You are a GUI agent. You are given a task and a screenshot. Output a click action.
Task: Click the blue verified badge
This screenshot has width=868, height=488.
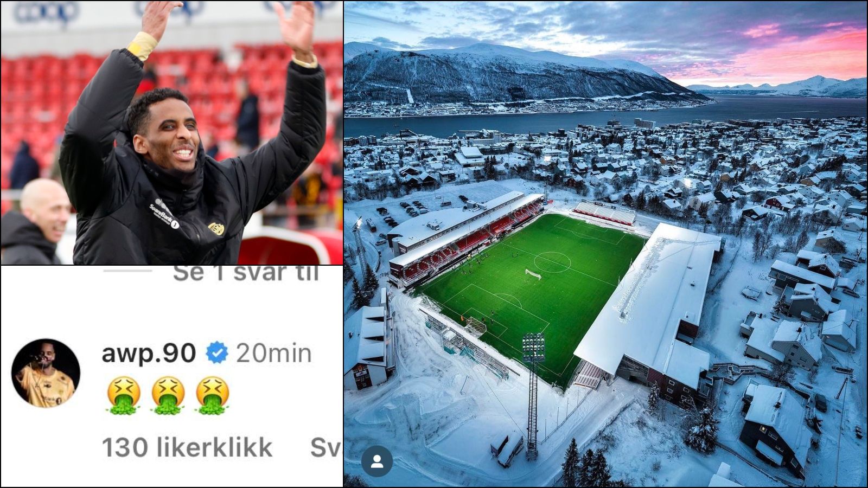(216, 353)
